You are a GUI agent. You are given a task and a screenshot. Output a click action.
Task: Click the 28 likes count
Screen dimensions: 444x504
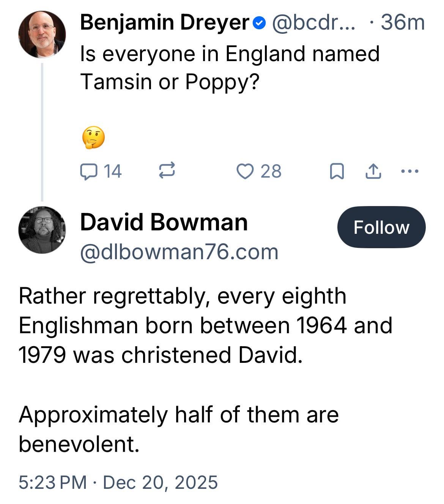(x=271, y=171)
